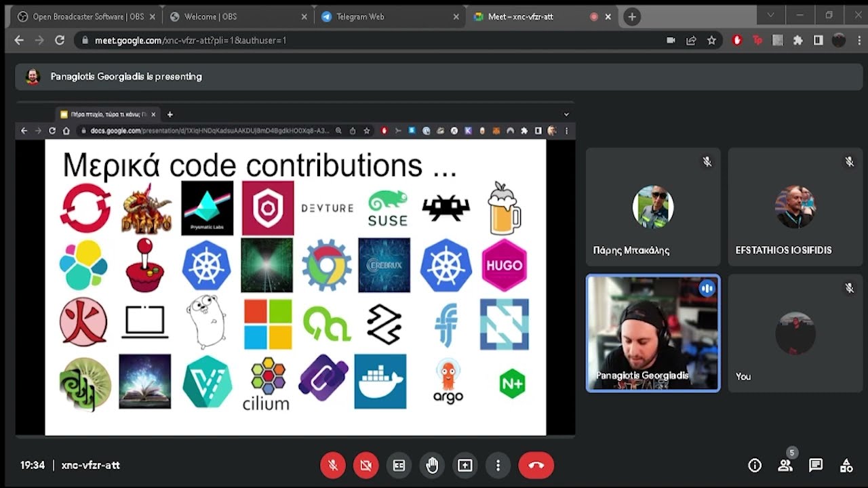Open meeting details info icon
Image resolution: width=868 pixels, height=488 pixels.
click(x=755, y=466)
